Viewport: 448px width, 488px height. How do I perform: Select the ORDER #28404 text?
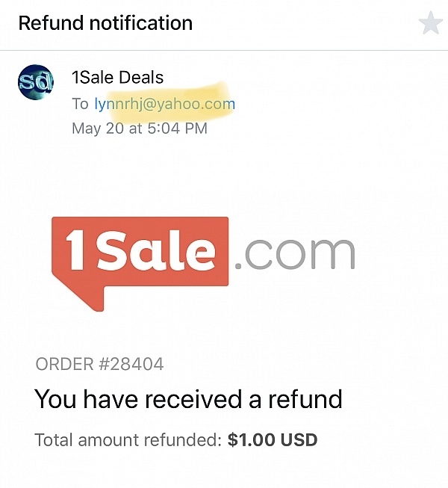pyautogui.click(x=99, y=364)
